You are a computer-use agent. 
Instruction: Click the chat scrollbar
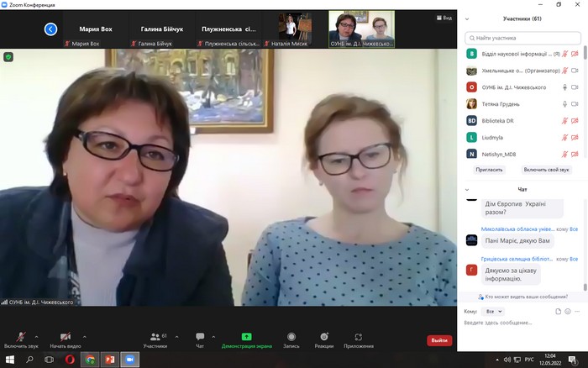pos(585,287)
